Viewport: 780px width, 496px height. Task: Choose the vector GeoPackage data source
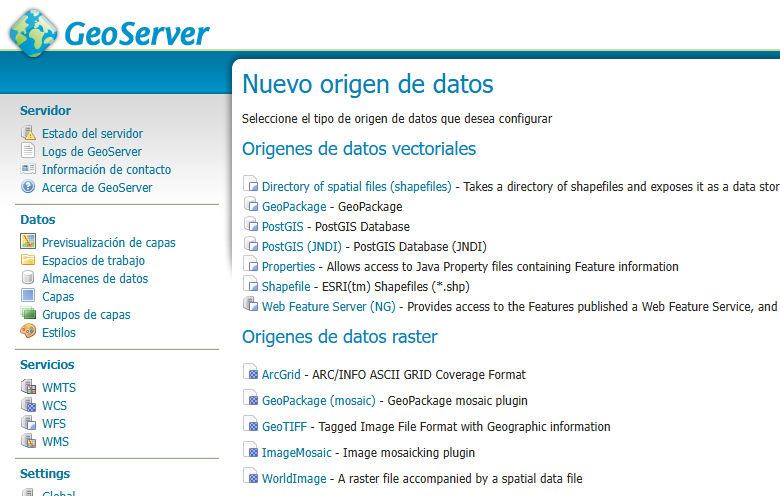294,206
